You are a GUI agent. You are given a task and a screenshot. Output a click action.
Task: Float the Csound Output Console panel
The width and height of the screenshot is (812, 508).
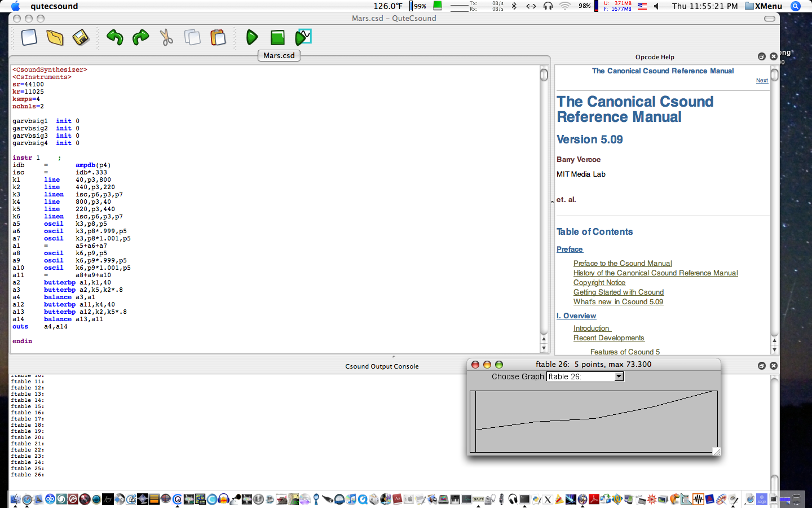click(x=762, y=366)
